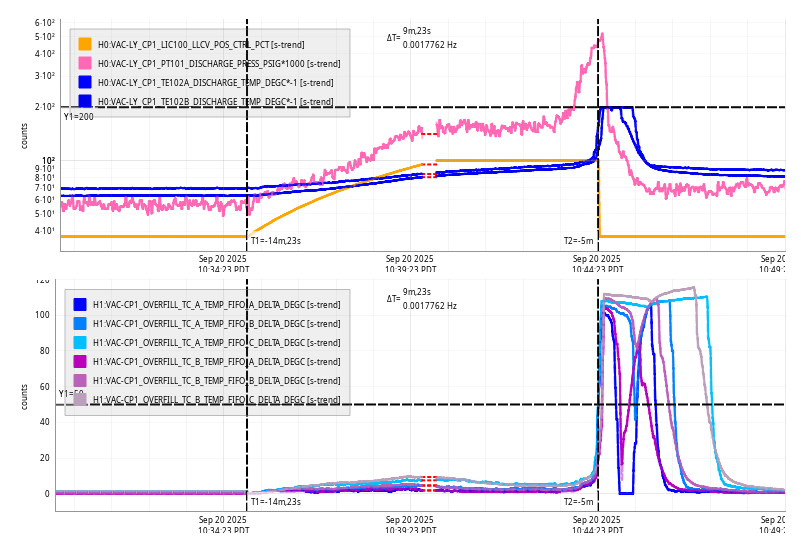The height and width of the screenshot is (551, 804).
Task: Click the Y1=200 horizontal cursor label
Action: [78, 117]
